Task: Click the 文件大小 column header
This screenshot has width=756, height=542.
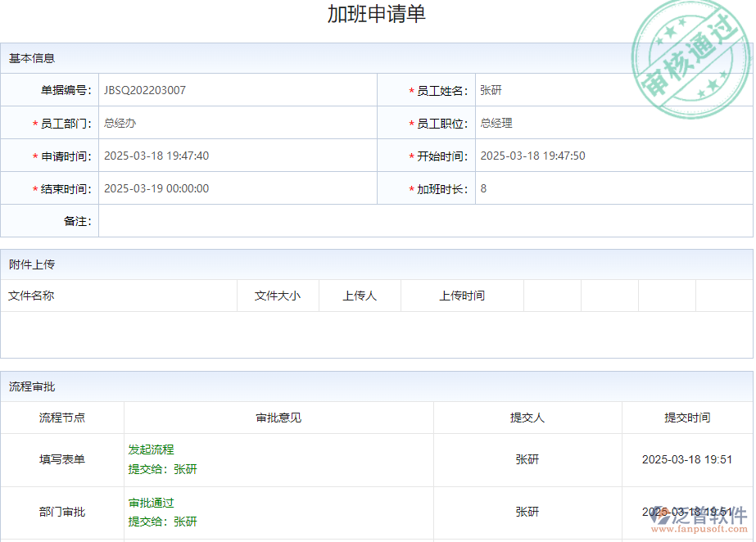Action: tap(278, 296)
